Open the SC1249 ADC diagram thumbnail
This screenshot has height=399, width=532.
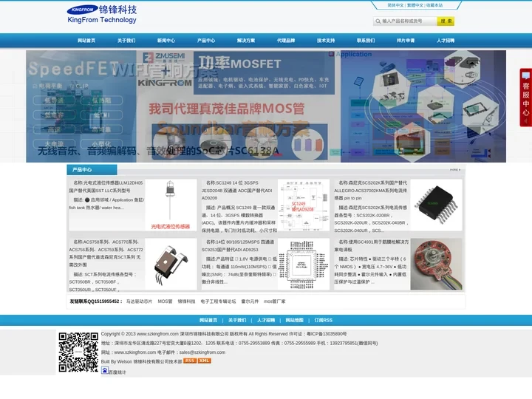pos(304,205)
